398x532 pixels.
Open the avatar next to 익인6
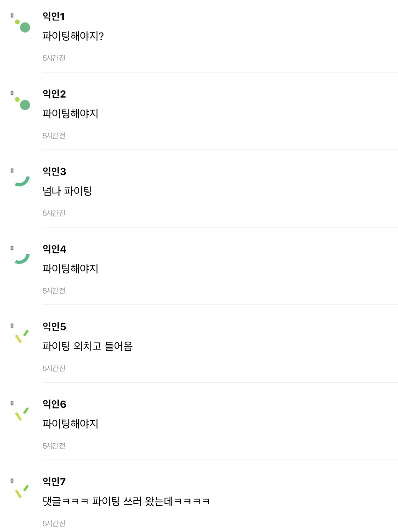click(x=22, y=414)
